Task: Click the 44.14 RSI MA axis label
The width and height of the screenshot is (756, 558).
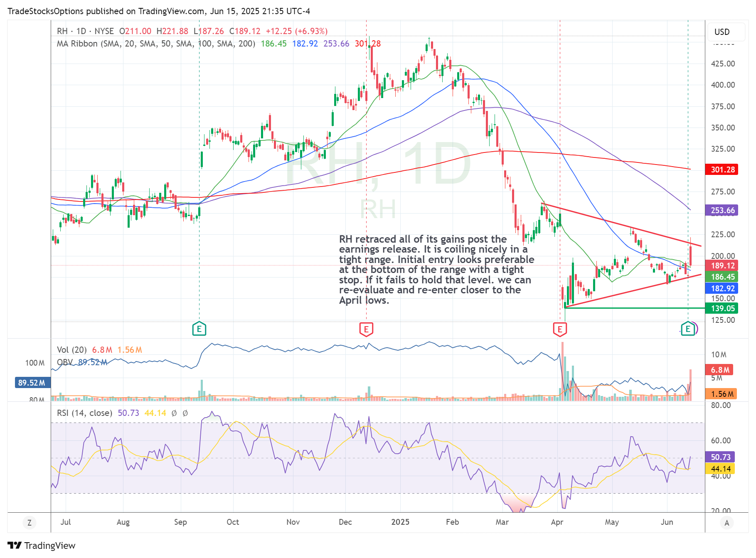Action: [720, 469]
